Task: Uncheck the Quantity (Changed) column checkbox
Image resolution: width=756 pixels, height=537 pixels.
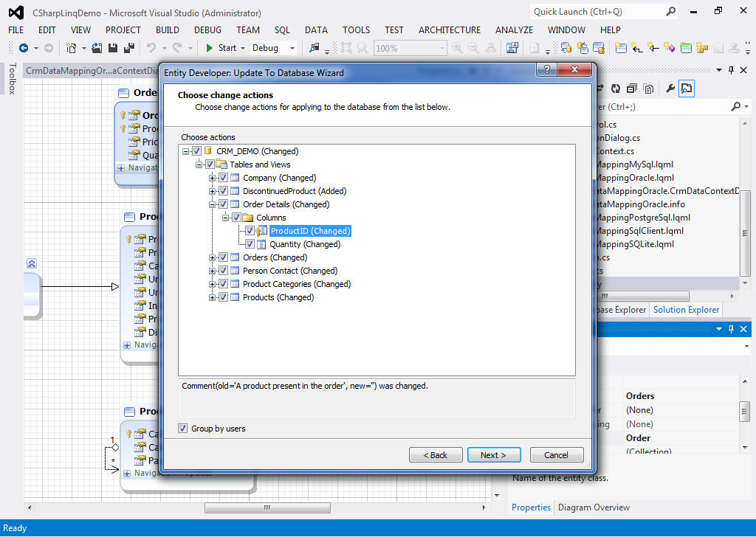Action: point(250,244)
